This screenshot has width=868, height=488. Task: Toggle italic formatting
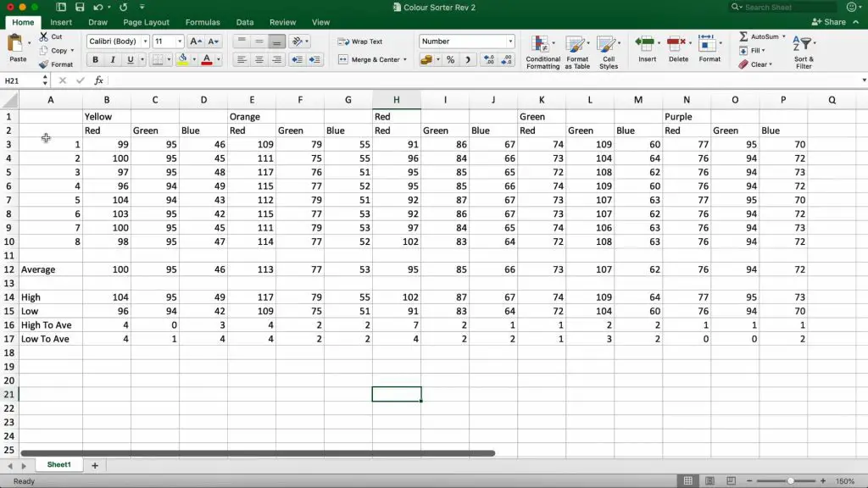coord(112,60)
